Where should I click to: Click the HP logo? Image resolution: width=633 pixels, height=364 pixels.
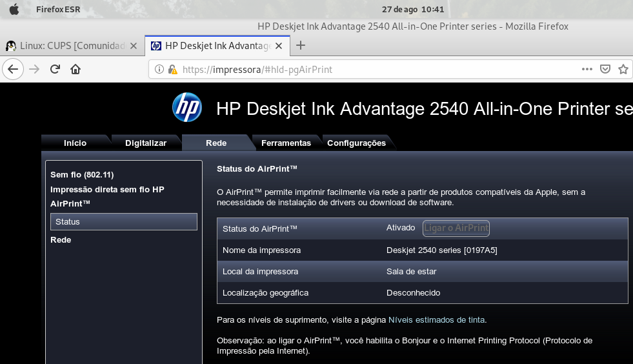click(x=187, y=108)
